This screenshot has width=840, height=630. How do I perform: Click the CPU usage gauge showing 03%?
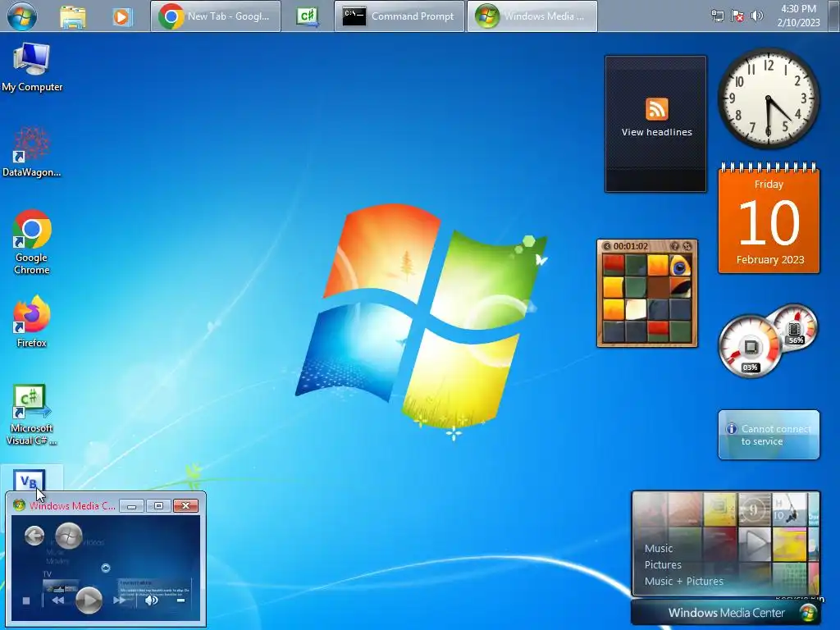click(x=751, y=348)
